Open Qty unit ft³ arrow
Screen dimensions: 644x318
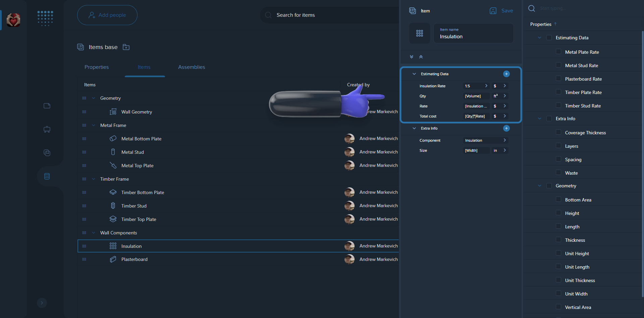click(504, 96)
